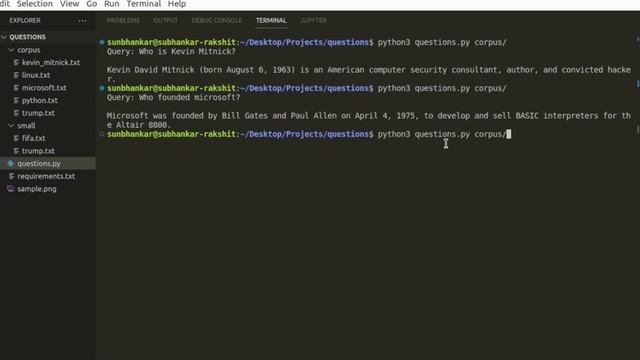Click the terminal scrollbar marker at right
The height and width of the screenshot is (360, 640).
pyautogui.click(x=638, y=84)
